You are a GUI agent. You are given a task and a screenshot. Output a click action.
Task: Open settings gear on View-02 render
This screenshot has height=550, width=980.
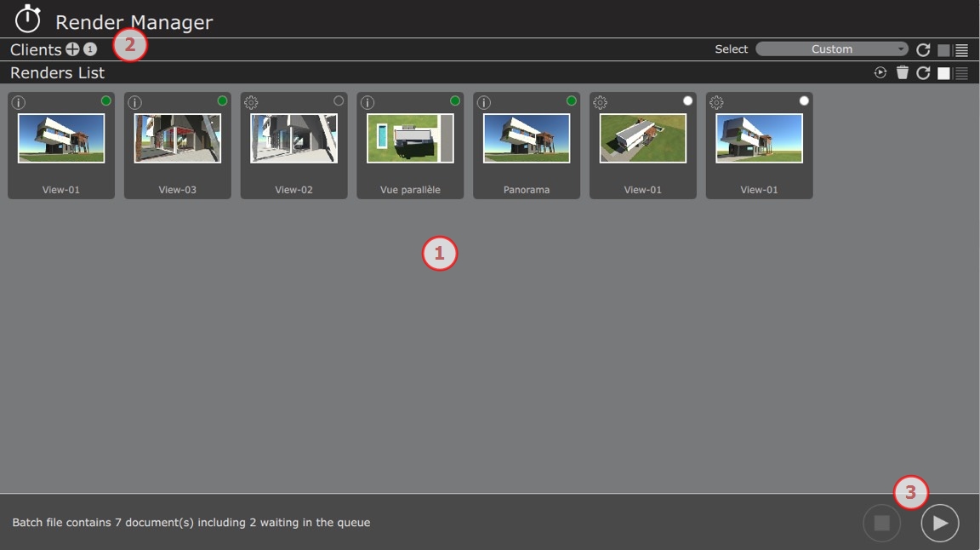pos(251,103)
